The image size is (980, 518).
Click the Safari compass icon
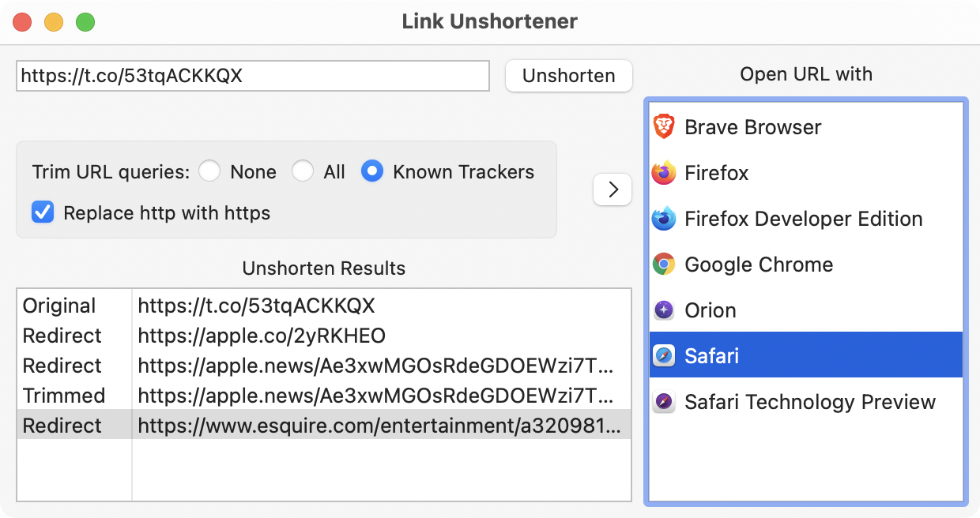click(664, 356)
